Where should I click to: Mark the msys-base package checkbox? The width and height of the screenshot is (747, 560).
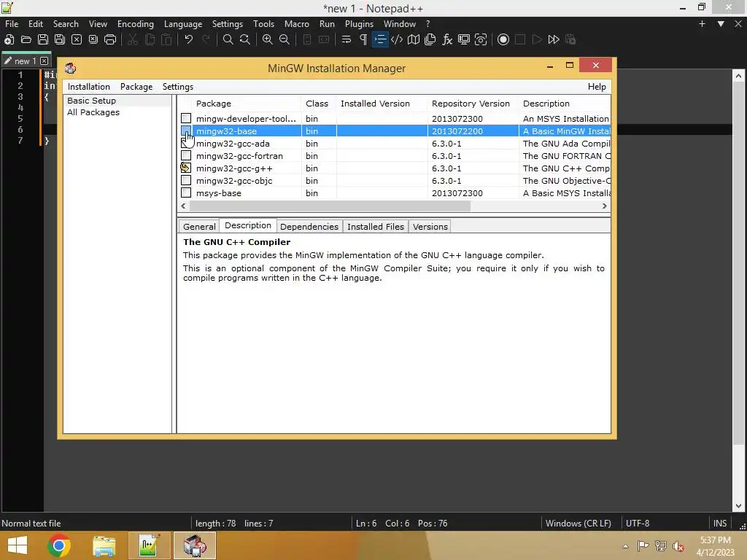[186, 192]
